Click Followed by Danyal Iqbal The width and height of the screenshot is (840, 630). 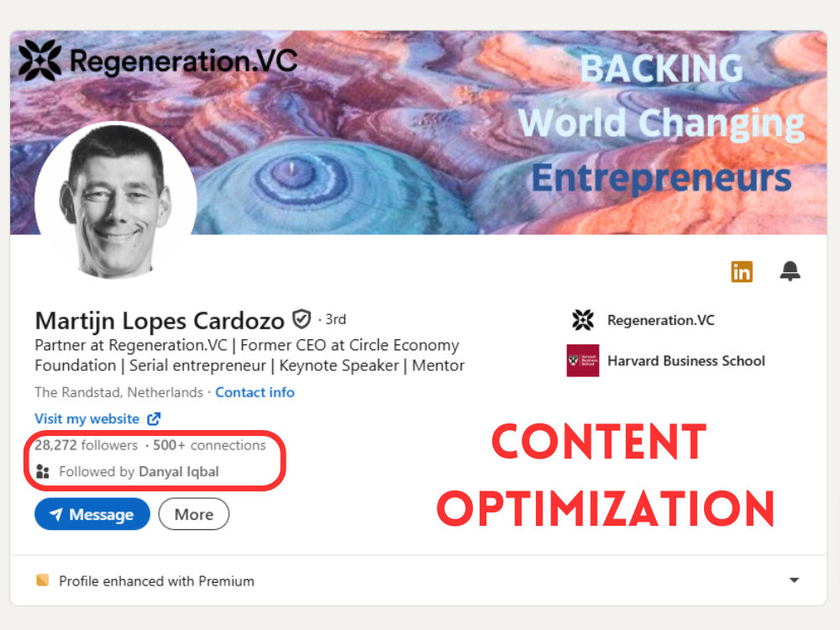(139, 471)
